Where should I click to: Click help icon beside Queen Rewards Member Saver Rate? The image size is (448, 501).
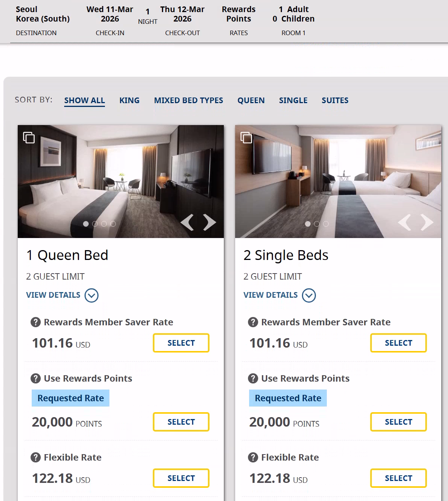point(35,322)
